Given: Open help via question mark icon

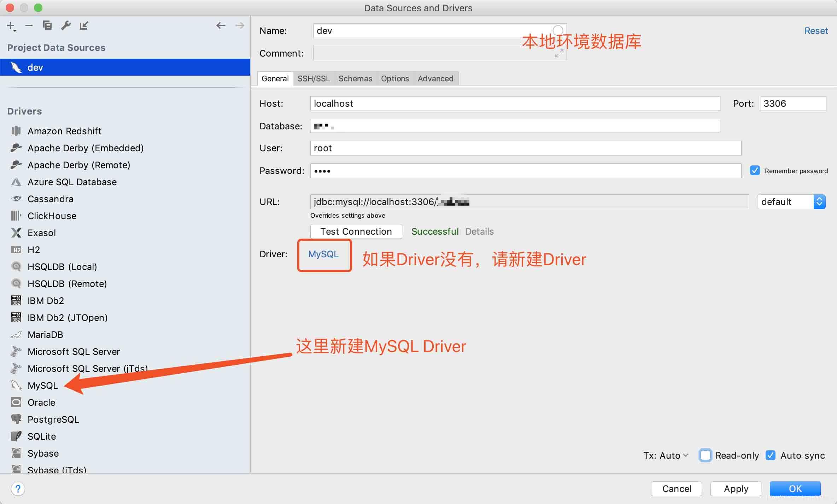Looking at the screenshot, I should [18, 489].
